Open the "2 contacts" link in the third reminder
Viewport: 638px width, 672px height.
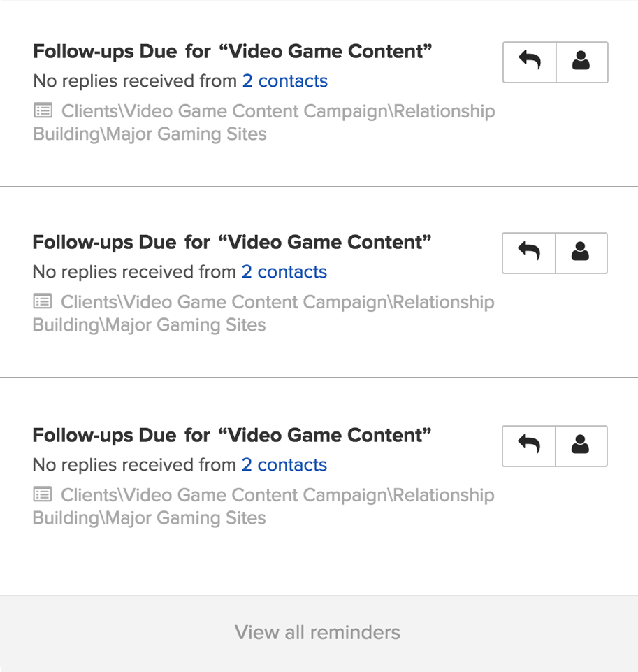pos(284,465)
